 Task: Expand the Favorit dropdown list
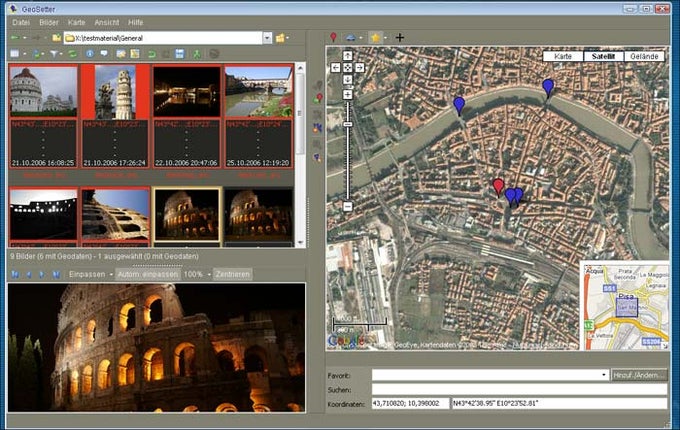pyautogui.click(x=604, y=374)
